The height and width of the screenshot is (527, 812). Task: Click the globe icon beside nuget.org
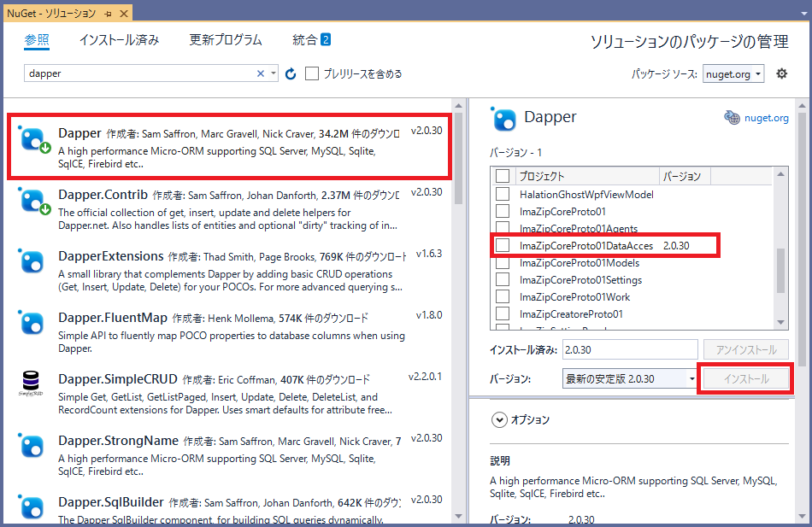click(732, 118)
